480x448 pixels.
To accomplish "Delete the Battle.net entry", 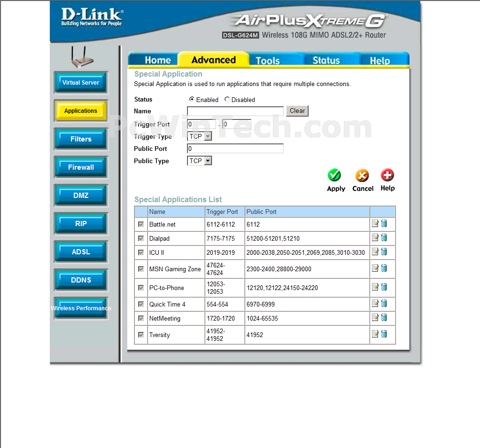I will 384,223.
